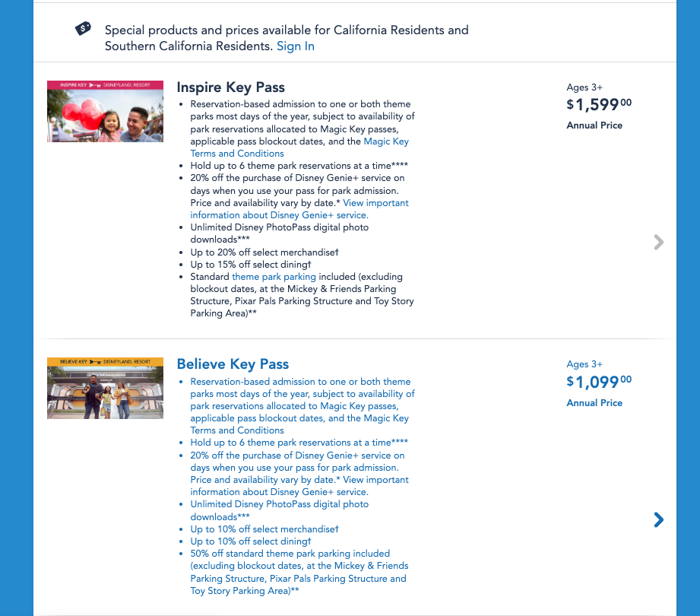Open the Inspire Key Pass thumbnail image
The image size is (700, 616).
tap(105, 111)
